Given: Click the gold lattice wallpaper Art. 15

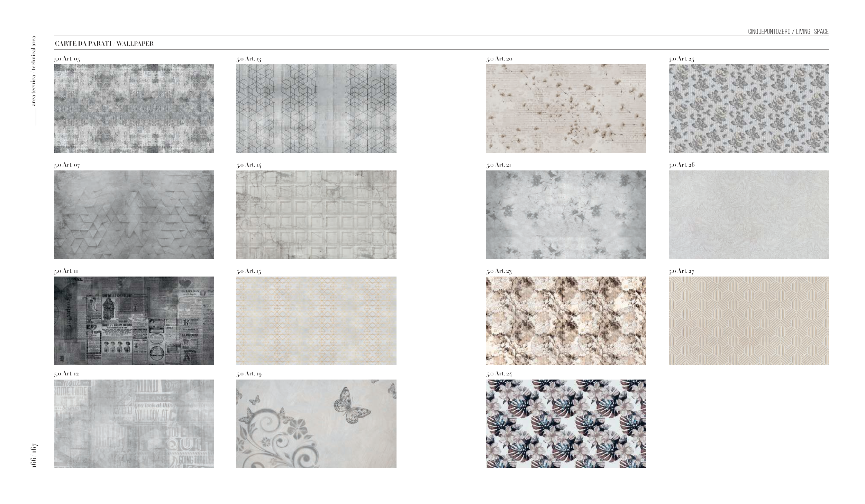Looking at the screenshot, I should tap(316, 320).
